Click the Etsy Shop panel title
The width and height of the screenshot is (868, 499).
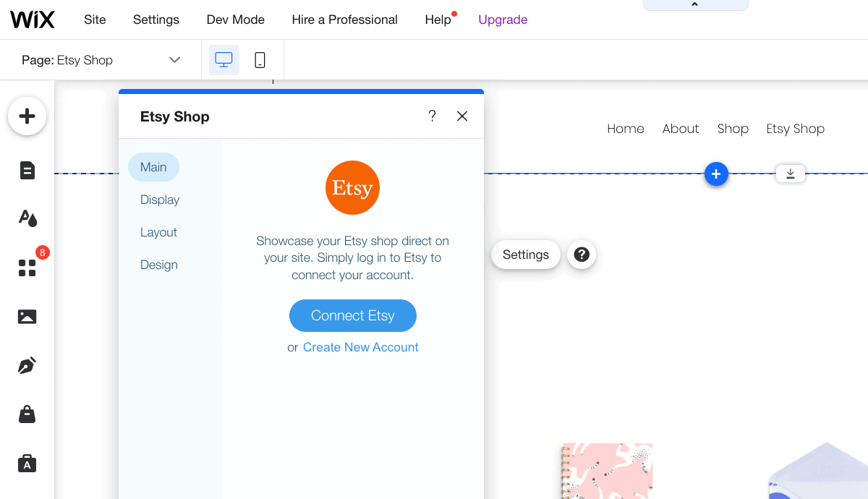(x=174, y=116)
